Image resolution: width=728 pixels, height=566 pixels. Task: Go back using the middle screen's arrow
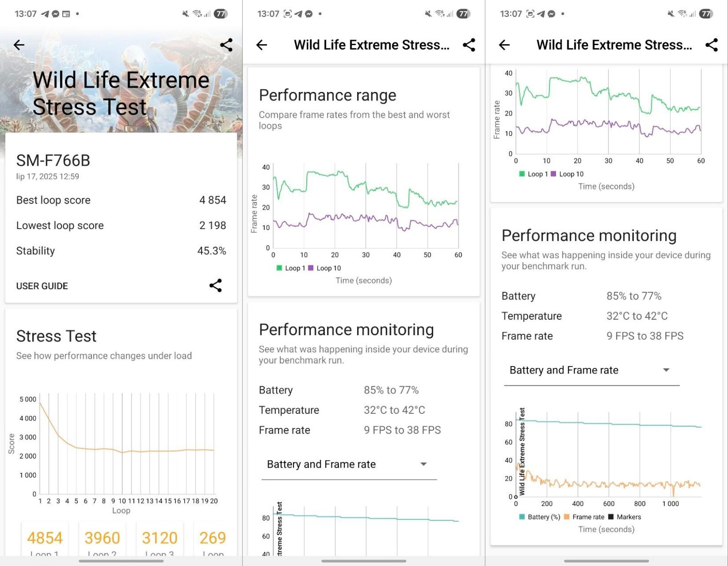pyautogui.click(x=262, y=45)
